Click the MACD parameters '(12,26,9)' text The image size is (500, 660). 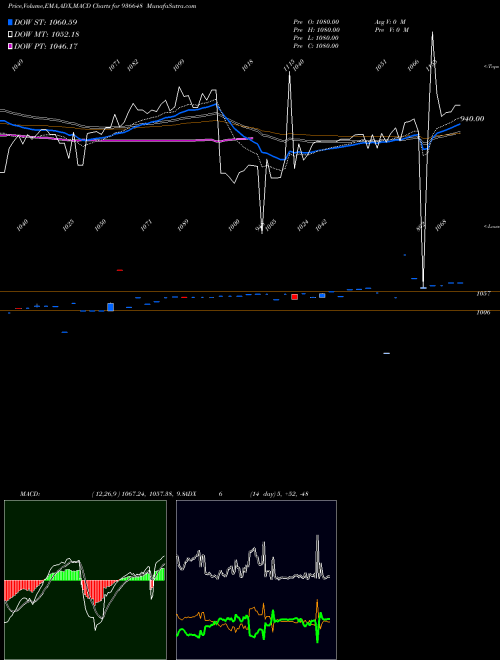point(106,494)
